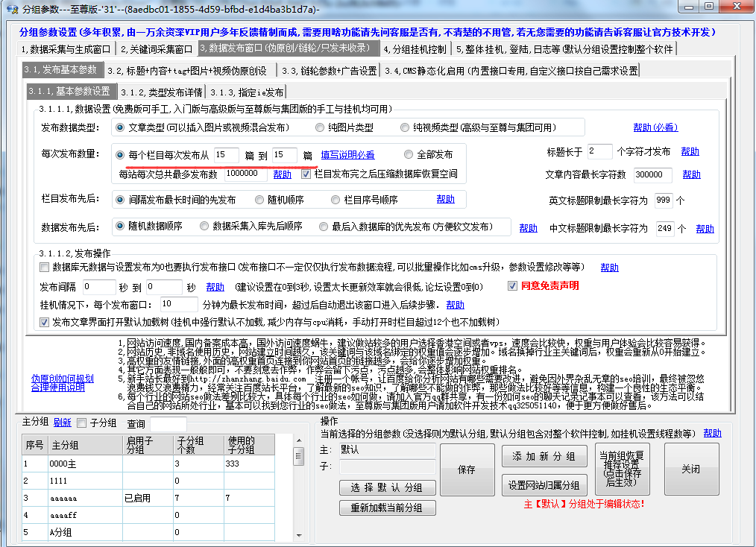This screenshot has width=756, height=547.
Task: Check the 子分组 checkbox
Action: pos(82,423)
